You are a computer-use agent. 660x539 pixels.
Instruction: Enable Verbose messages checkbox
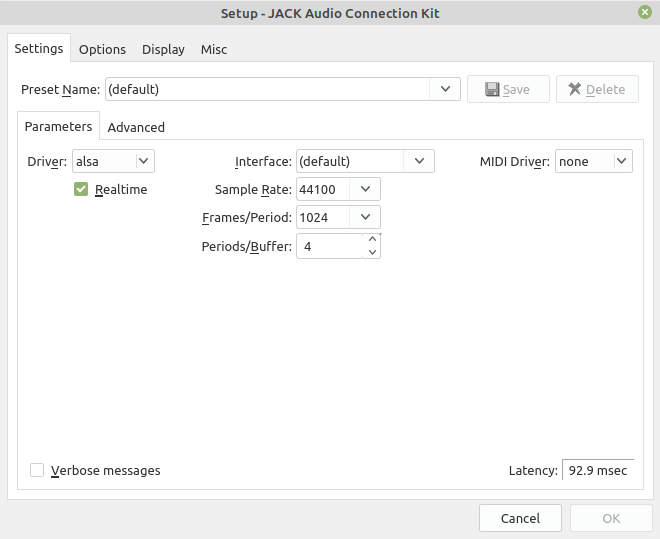37,470
